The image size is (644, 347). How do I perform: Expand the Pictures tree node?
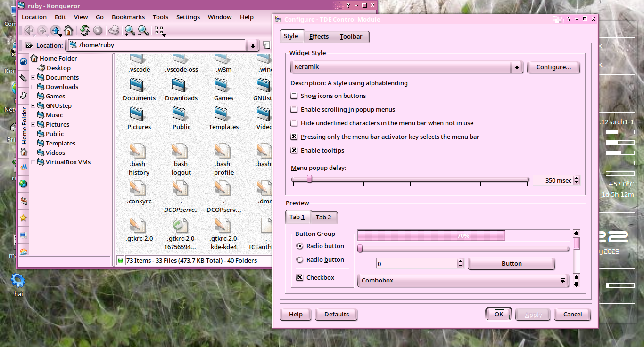click(x=33, y=125)
